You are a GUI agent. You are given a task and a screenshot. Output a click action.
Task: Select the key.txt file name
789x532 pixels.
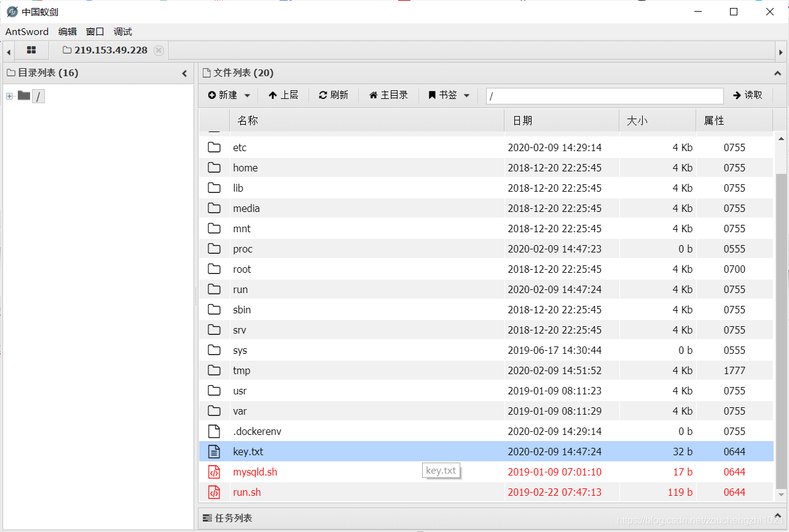(x=248, y=452)
